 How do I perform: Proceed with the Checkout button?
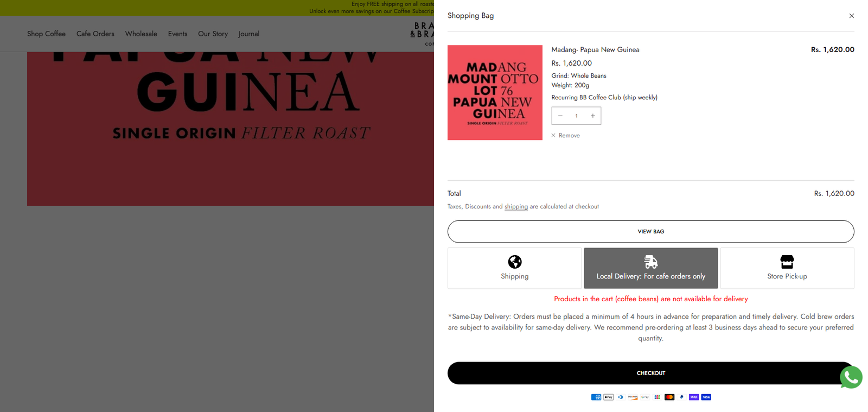(650, 373)
